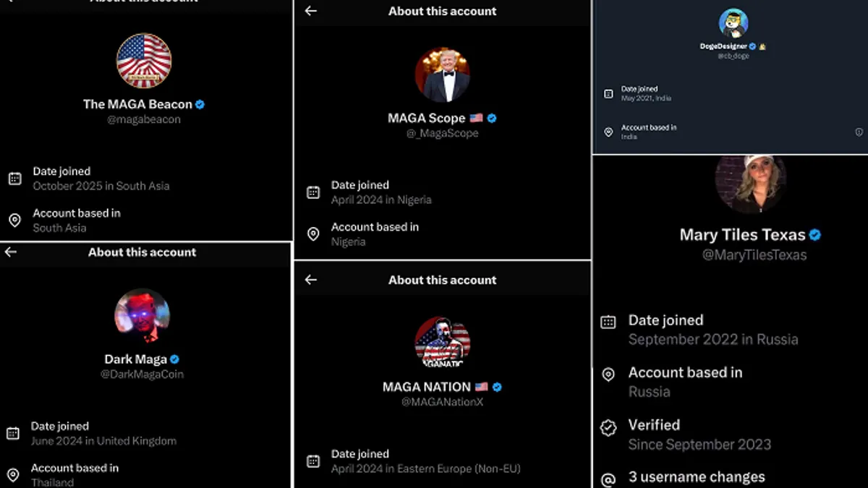The width and height of the screenshot is (868, 488).
Task: Click the @ icon for username changes
Action: 608,479
